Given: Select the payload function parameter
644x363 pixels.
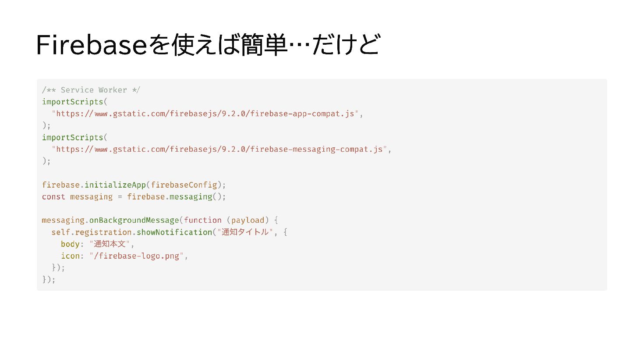Looking at the screenshot, I should 248,220.
